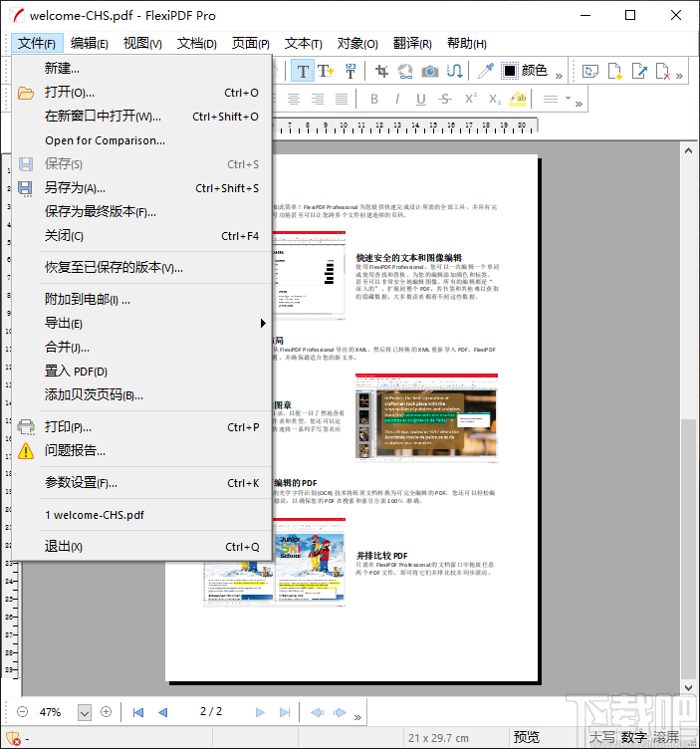Go to first page button
700x749 pixels.
[138, 713]
